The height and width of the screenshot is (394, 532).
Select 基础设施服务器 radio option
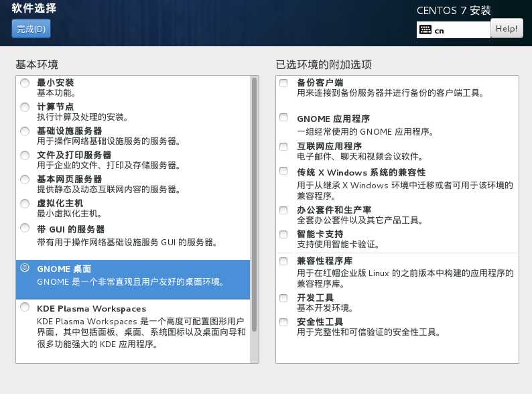25,131
